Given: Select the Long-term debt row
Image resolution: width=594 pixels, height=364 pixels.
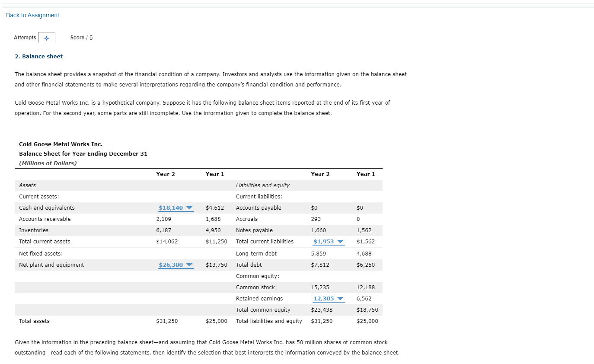Looking at the screenshot, I should coord(253,253).
